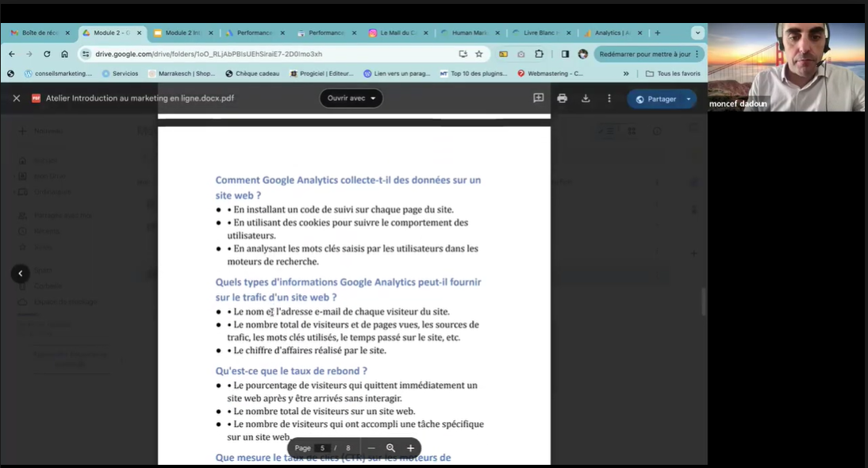The height and width of the screenshot is (468, 868).
Task: Click 'Redémarrer pour mettre à jour' button
Action: pyautogui.click(x=644, y=54)
